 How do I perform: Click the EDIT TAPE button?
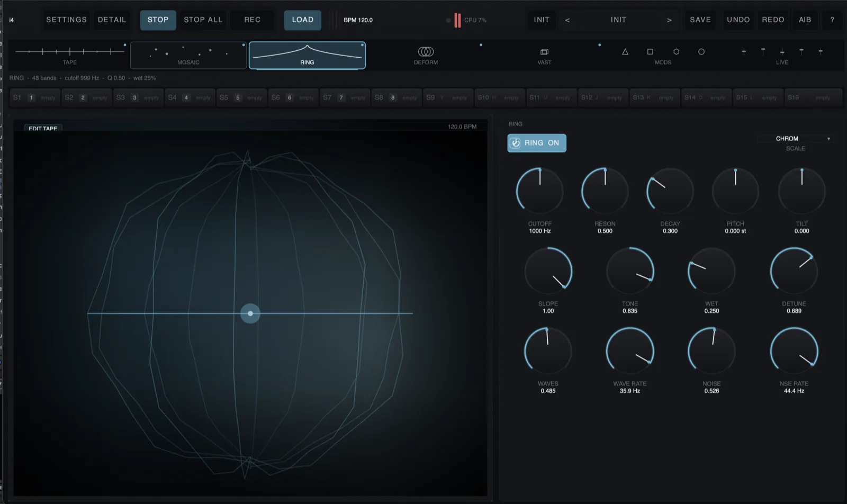click(x=43, y=128)
